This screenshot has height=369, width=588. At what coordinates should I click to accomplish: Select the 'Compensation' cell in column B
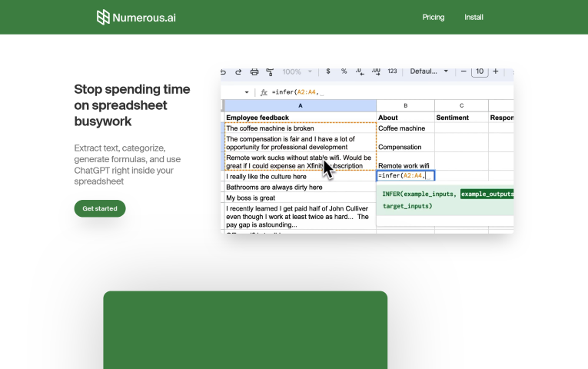405,143
